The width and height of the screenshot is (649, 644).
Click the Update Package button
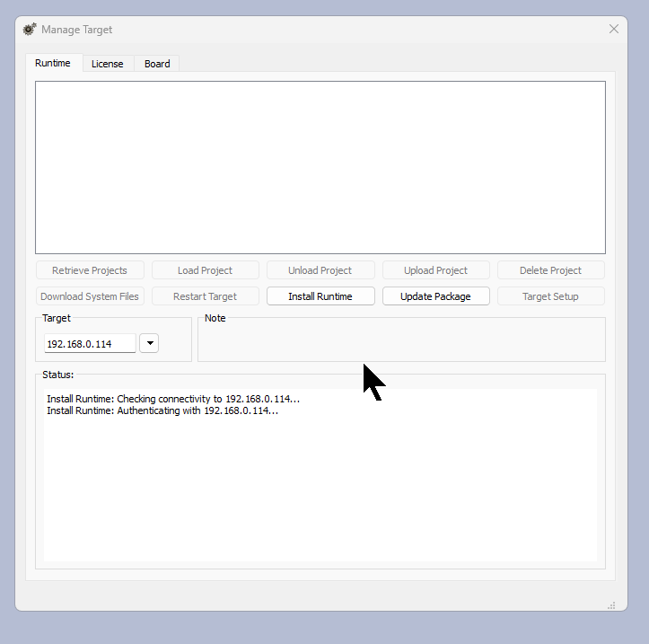435,296
